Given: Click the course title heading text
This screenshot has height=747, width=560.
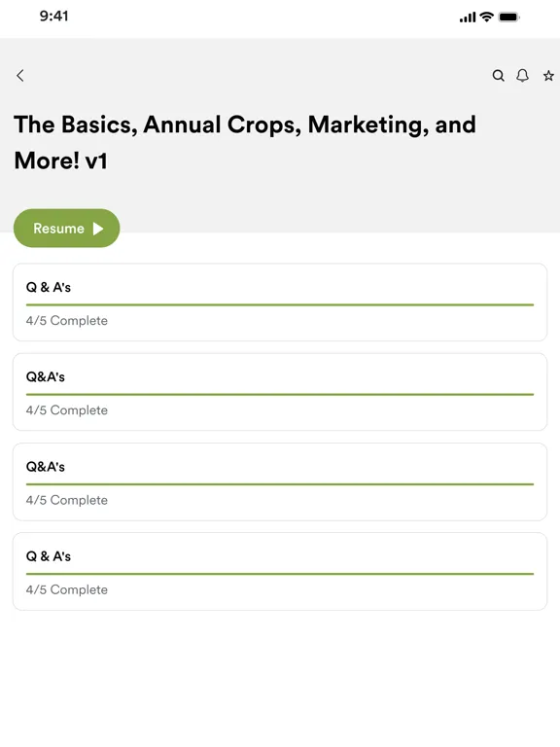Looking at the screenshot, I should [x=245, y=142].
